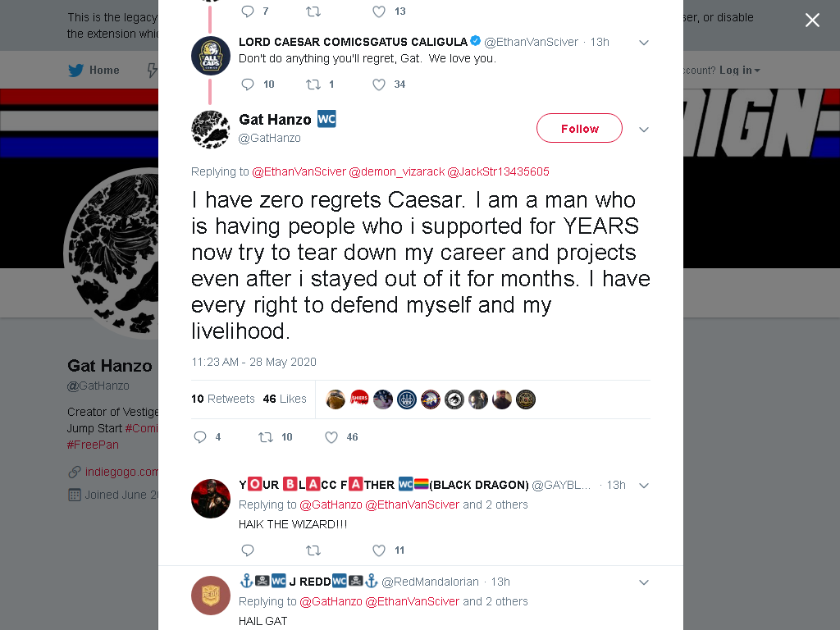Image resolution: width=840 pixels, height=630 pixels.
Task: Open the @EthanVanSciver mention in Replying to
Action: [299, 171]
